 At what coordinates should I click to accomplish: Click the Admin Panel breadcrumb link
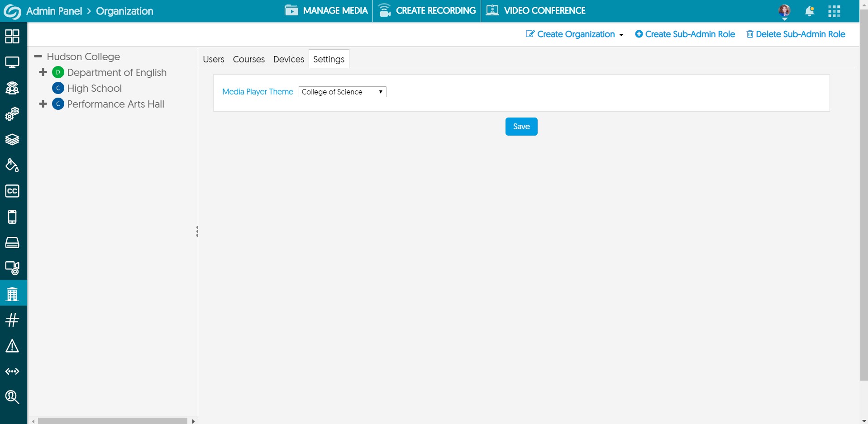pos(54,11)
